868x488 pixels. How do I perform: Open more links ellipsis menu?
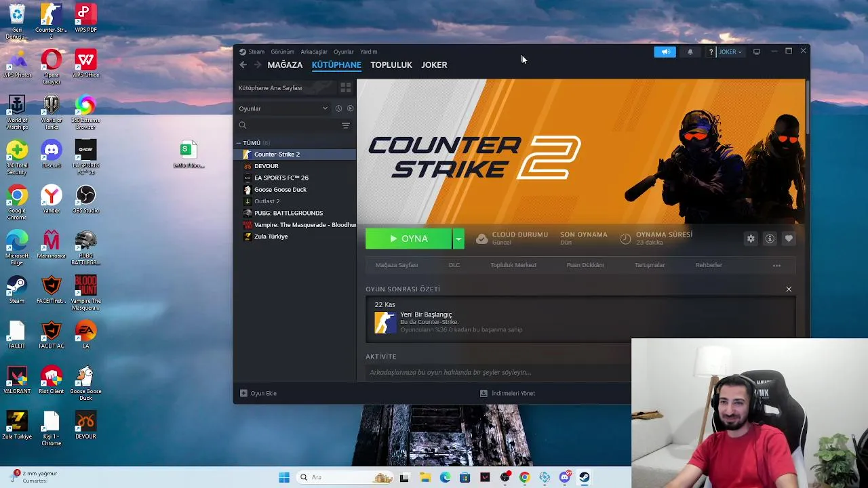(776, 265)
